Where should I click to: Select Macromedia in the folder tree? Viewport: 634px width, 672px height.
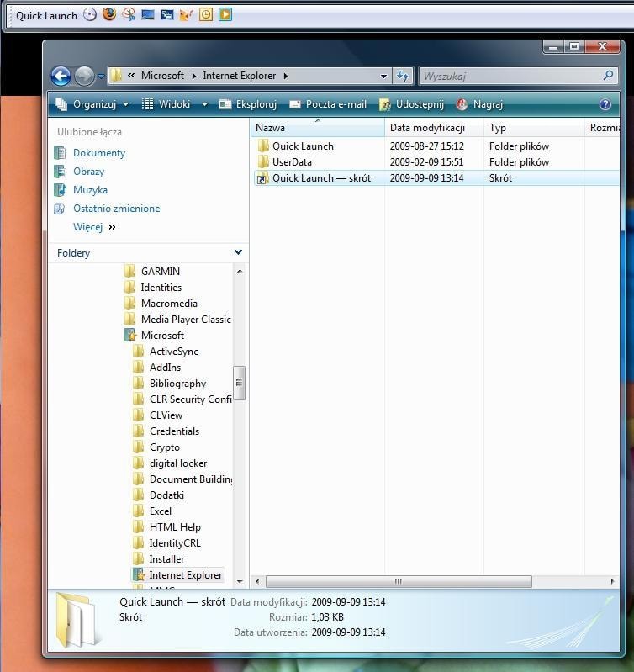[x=169, y=303]
